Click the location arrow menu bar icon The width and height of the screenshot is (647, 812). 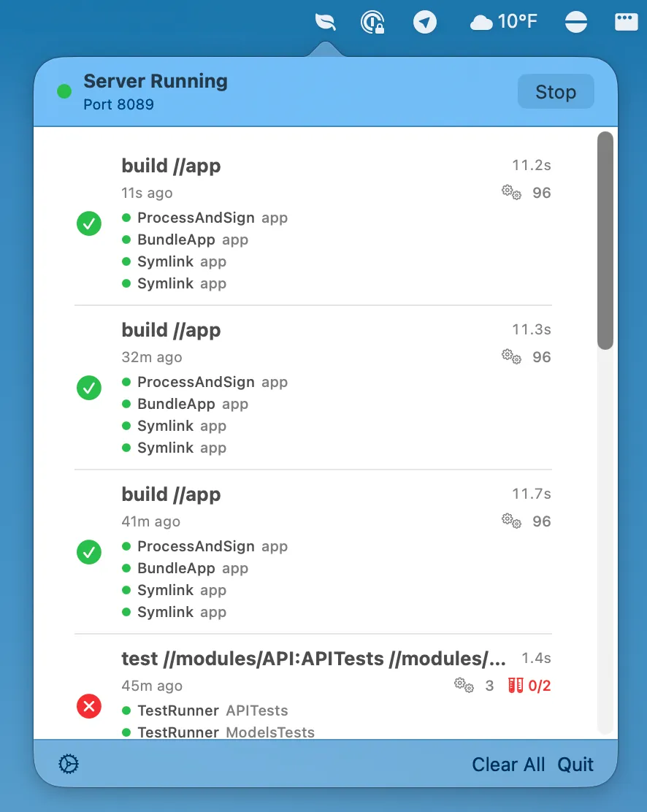(x=424, y=23)
